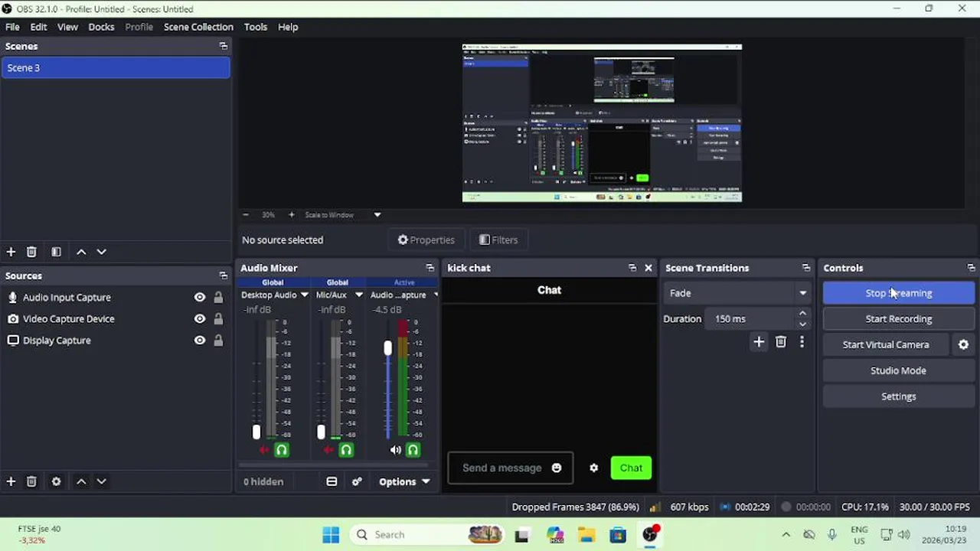The width and height of the screenshot is (980, 551).
Task: Click Start Virtual Camera
Action: 886,344
